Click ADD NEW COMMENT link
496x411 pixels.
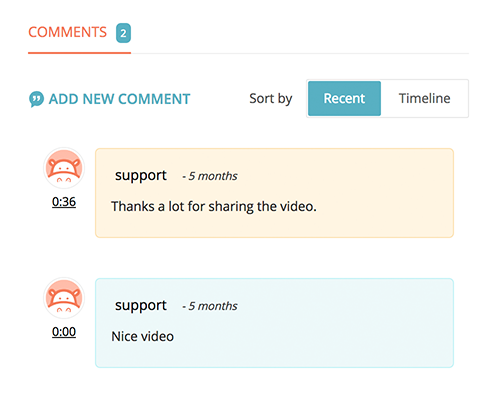point(119,99)
